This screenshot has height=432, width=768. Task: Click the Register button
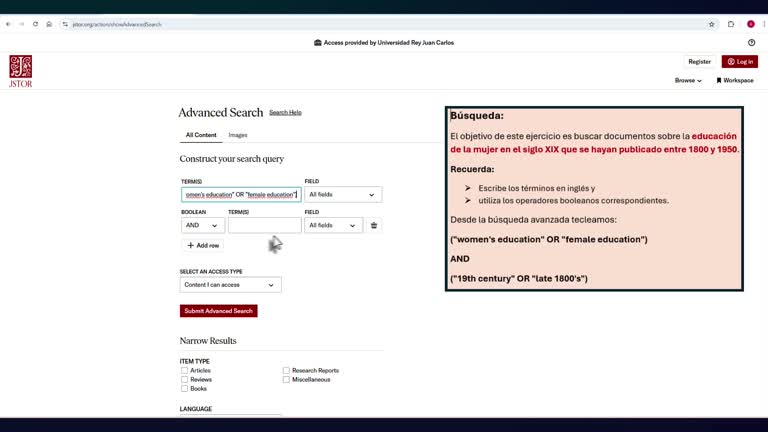point(699,62)
